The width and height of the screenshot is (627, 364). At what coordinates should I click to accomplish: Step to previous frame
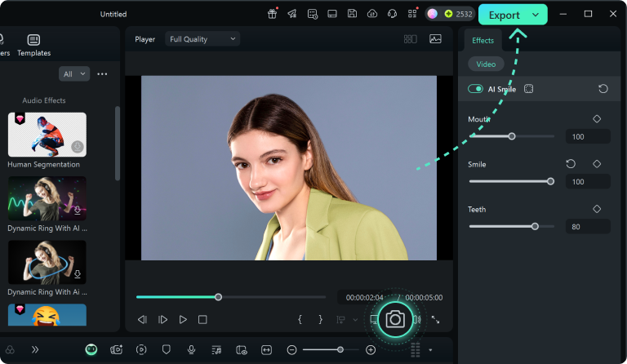[142, 320]
